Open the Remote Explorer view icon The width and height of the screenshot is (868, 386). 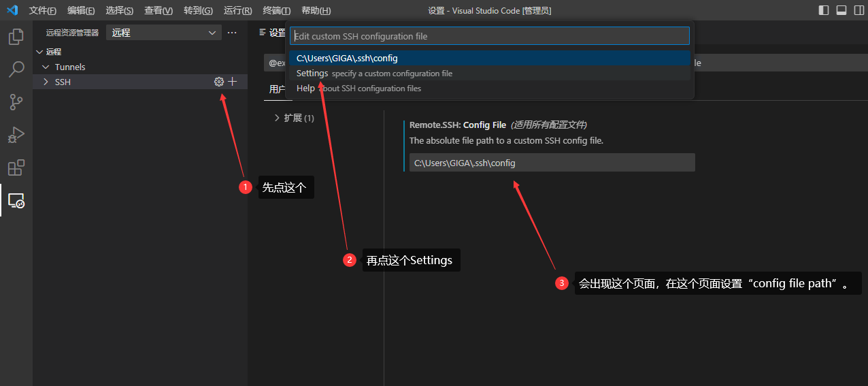[16, 200]
